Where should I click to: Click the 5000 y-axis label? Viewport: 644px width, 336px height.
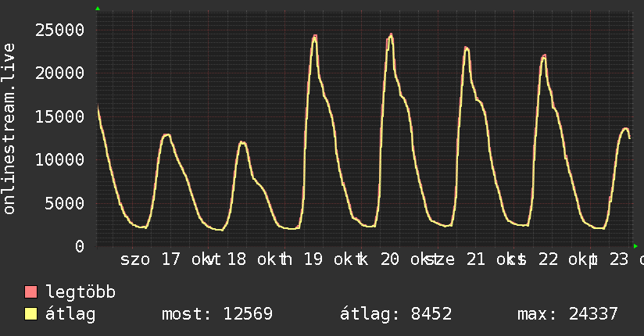tap(65, 203)
